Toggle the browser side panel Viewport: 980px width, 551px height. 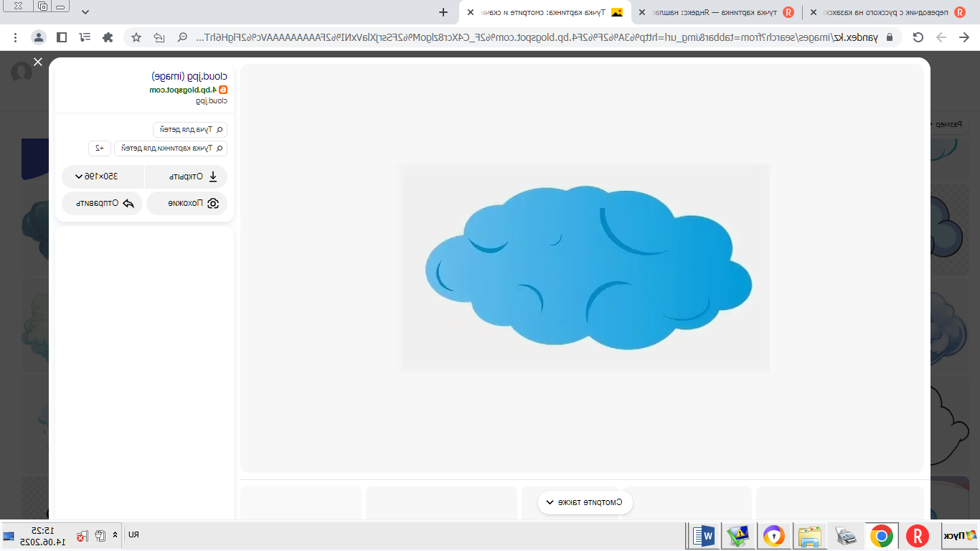62,37
